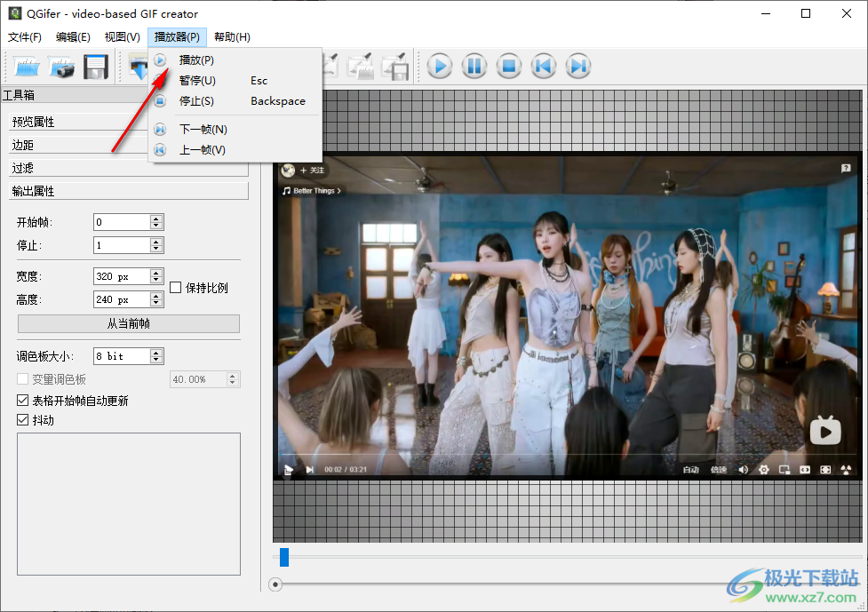Click into the 调色板大小 8 bit field
This screenshot has height=612, width=868.
122,356
